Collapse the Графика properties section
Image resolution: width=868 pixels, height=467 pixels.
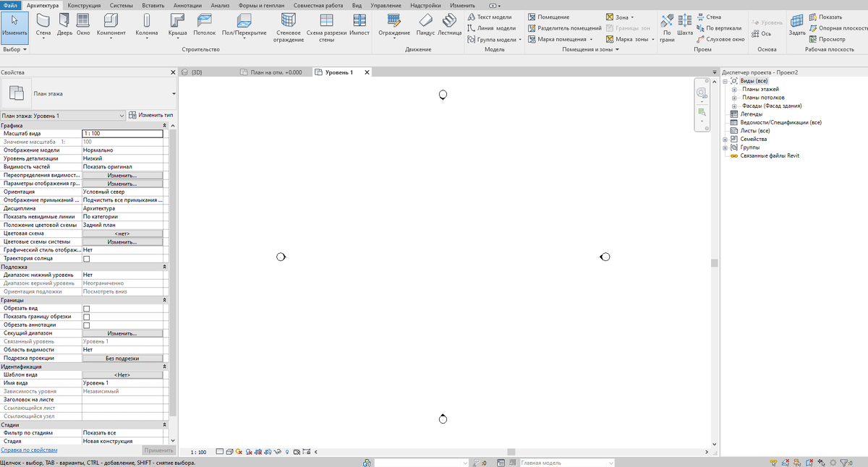coord(165,126)
